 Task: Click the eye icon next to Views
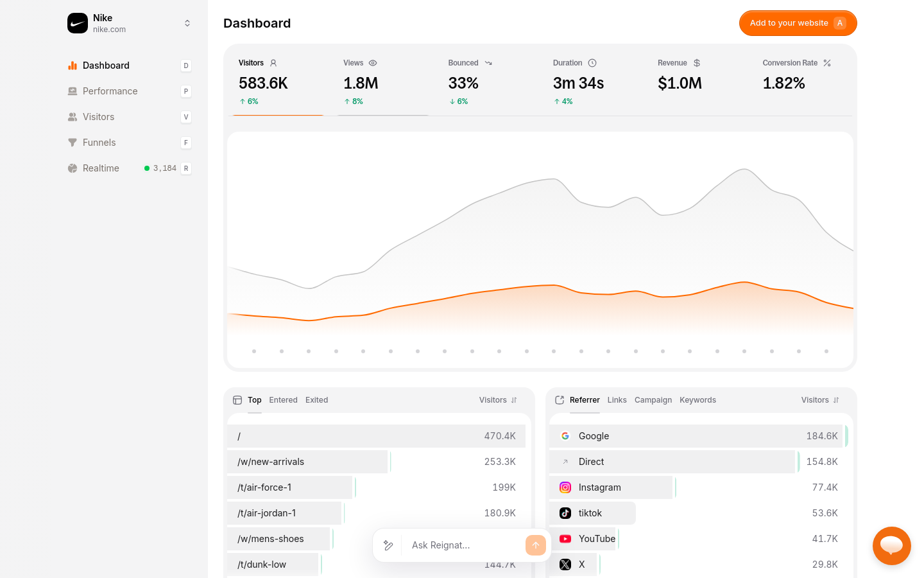tap(373, 63)
